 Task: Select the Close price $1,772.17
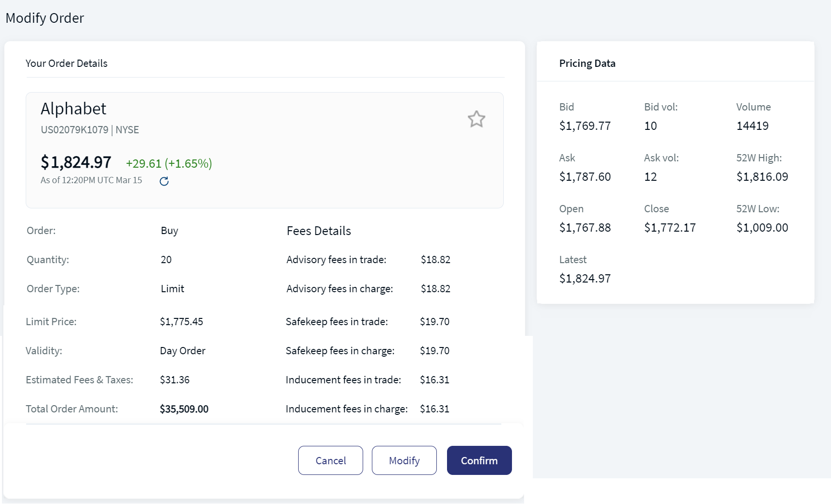click(x=670, y=228)
